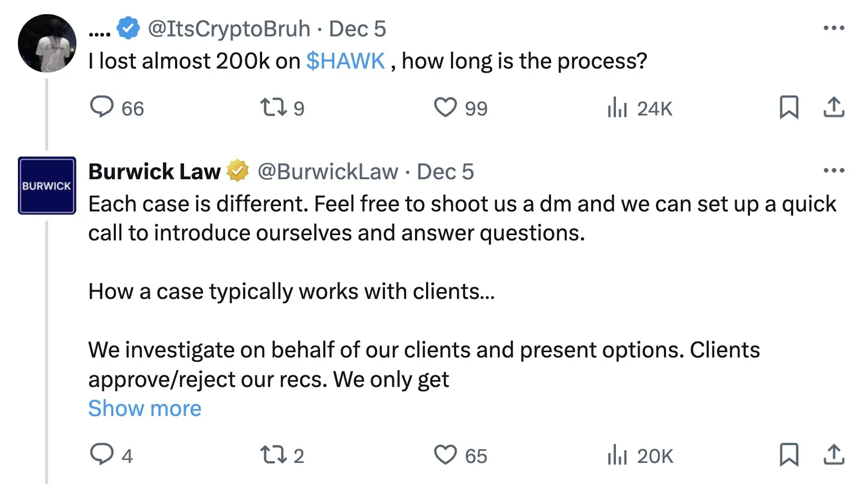Image resolution: width=868 pixels, height=484 pixels.
Task: Open the $HAWK cashtag link
Action: click(345, 61)
